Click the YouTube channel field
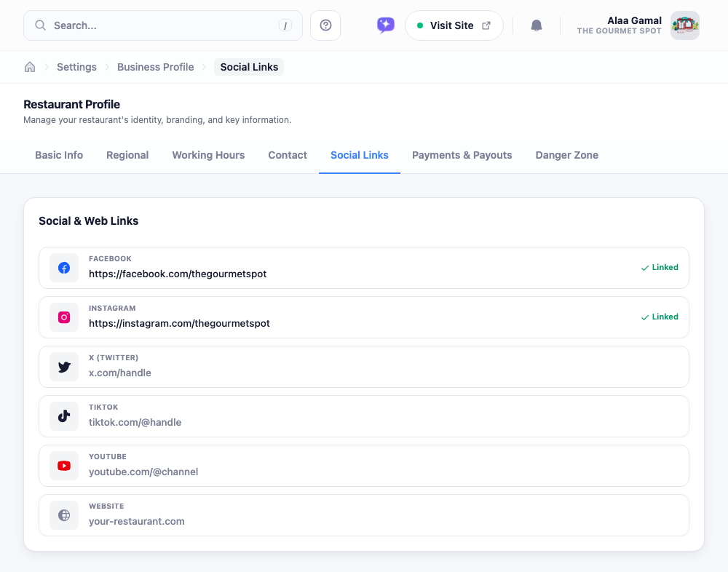Screen dimensions: 728x572 click(364, 466)
